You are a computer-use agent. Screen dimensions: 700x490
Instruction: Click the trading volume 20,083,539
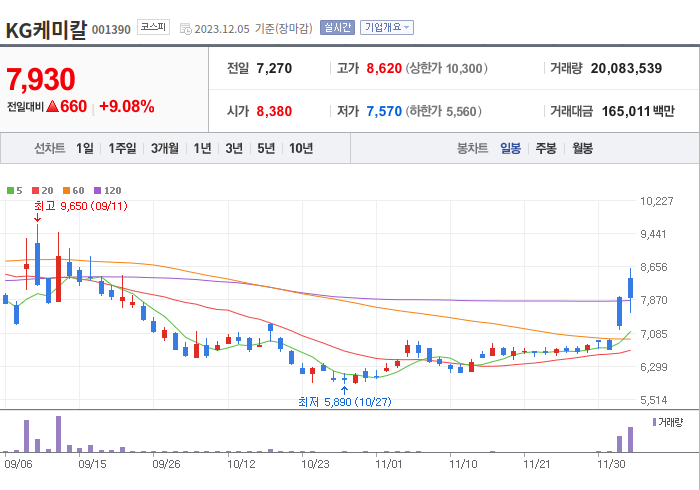click(626, 68)
